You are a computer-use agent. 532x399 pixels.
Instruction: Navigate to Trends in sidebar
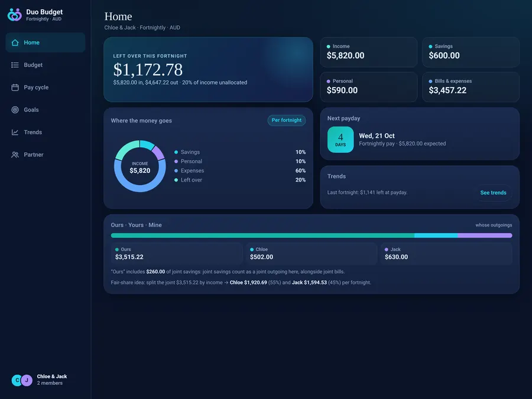[46, 132]
